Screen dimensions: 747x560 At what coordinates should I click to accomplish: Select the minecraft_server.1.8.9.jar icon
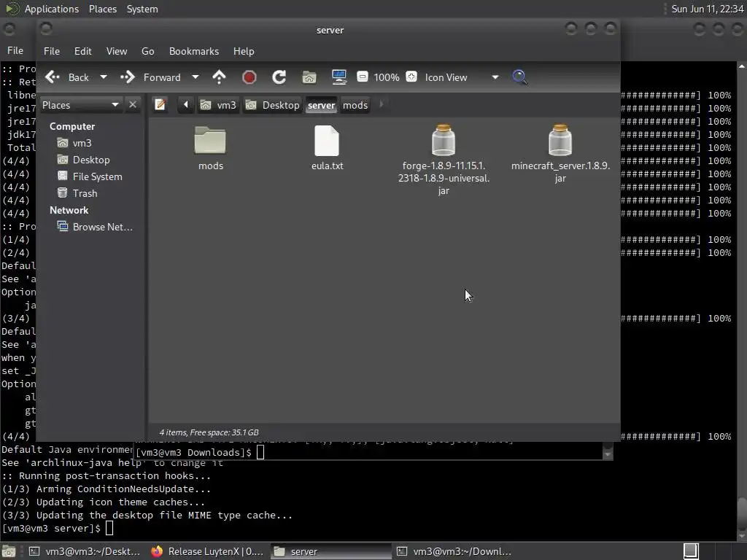[x=560, y=141]
